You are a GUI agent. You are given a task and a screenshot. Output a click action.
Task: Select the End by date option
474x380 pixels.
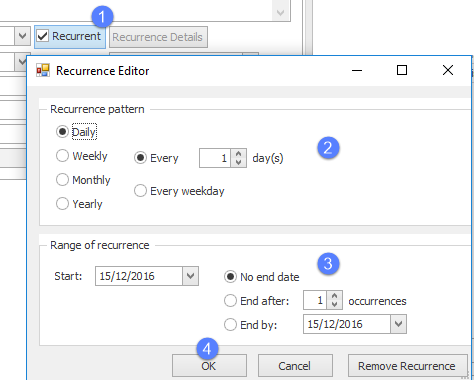[x=230, y=325]
